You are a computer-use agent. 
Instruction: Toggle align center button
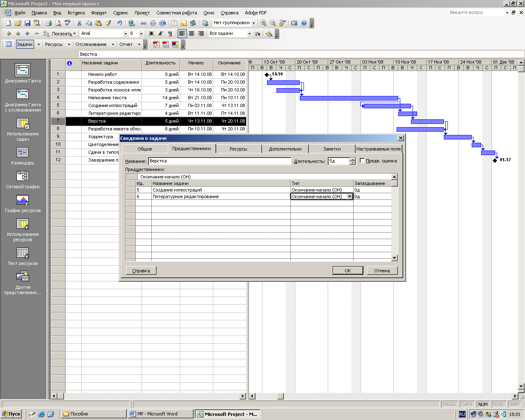coord(192,34)
